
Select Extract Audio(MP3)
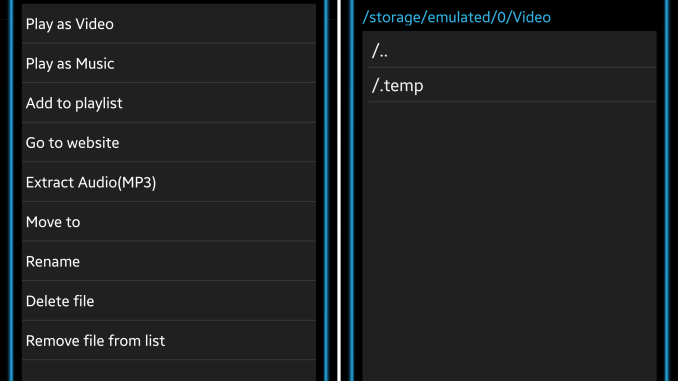click(x=169, y=182)
